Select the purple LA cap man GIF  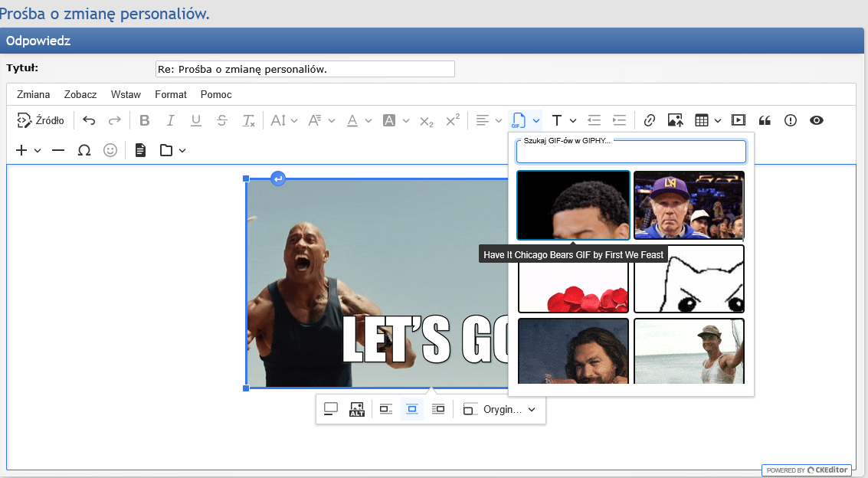pyautogui.click(x=689, y=205)
